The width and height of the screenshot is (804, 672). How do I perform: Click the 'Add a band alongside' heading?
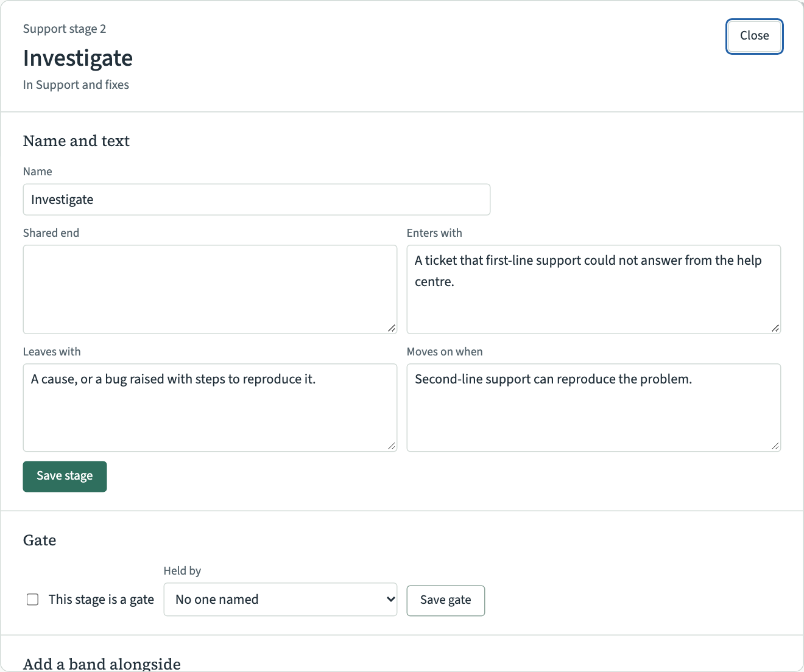[102, 663]
